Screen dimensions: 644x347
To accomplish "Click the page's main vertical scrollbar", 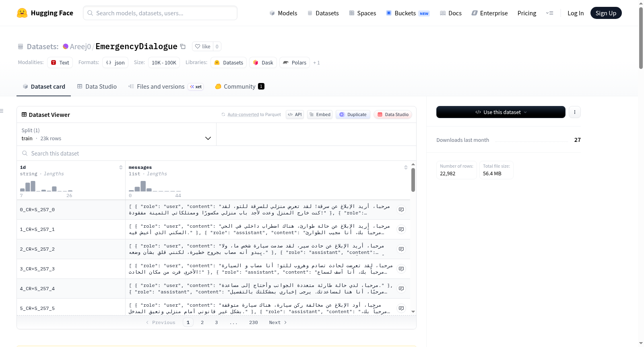I will [641, 38].
